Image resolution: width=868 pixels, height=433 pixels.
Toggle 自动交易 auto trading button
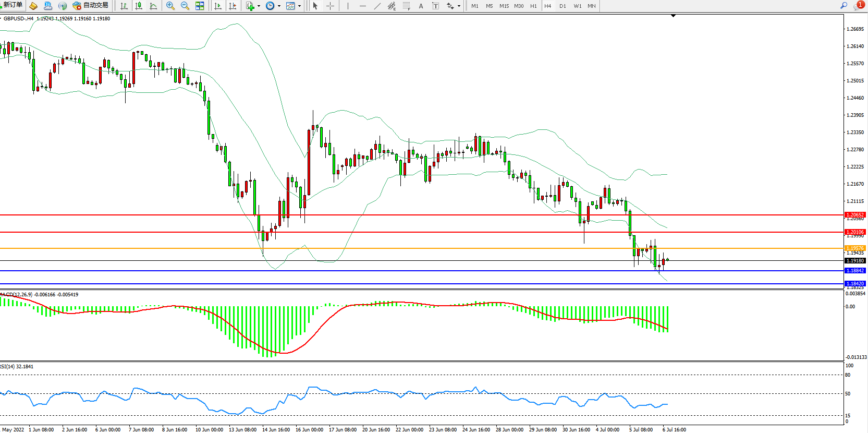pyautogui.click(x=91, y=6)
